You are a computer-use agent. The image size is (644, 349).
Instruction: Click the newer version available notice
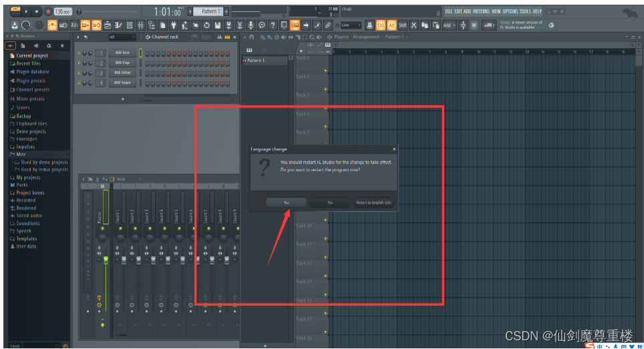pos(523,25)
